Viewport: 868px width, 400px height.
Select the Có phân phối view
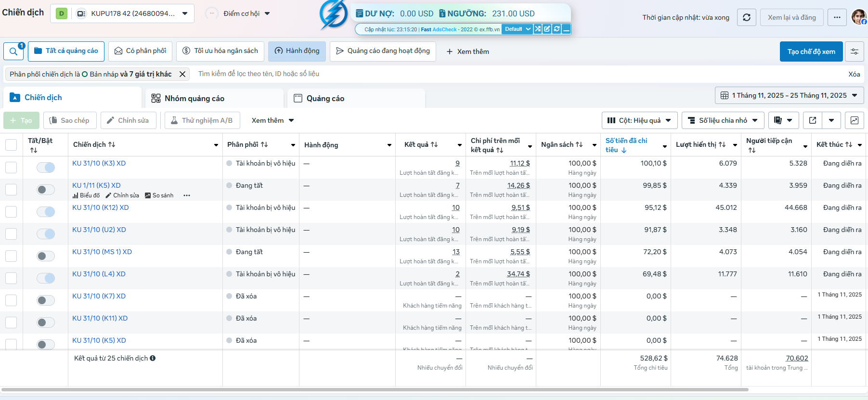140,51
